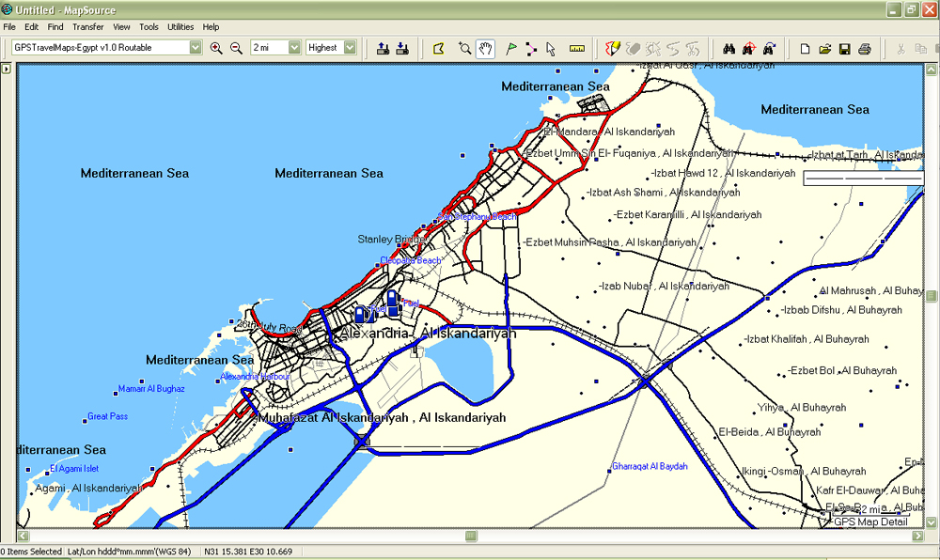
Task: Click the Save icon on the toolbar
Action: 844,48
